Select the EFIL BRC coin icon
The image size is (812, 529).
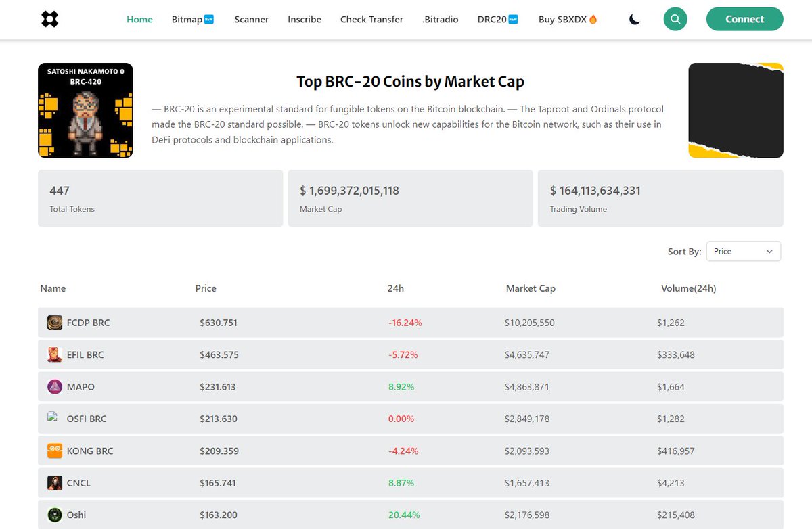click(55, 354)
